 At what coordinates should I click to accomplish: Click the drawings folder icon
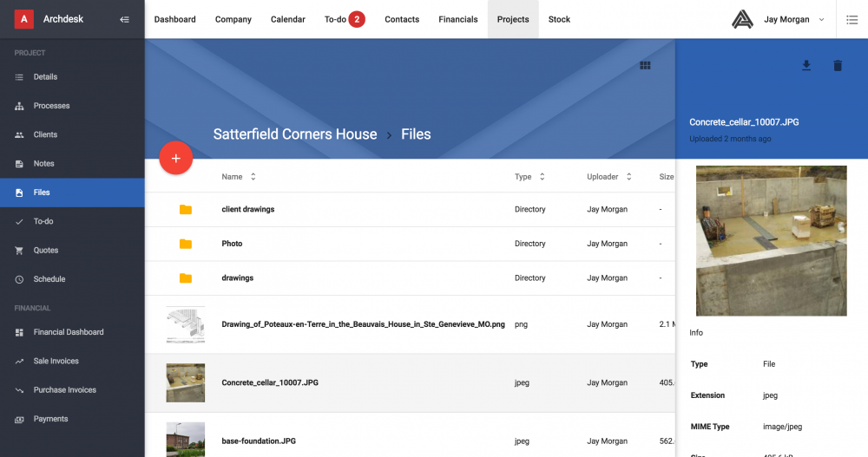click(x=186, y=277)
